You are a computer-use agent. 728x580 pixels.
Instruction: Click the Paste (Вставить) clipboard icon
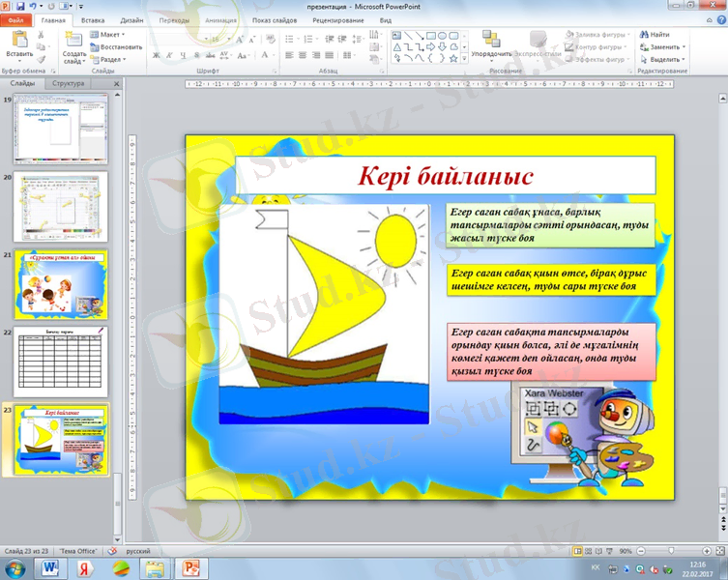click(x=18, y=39)
